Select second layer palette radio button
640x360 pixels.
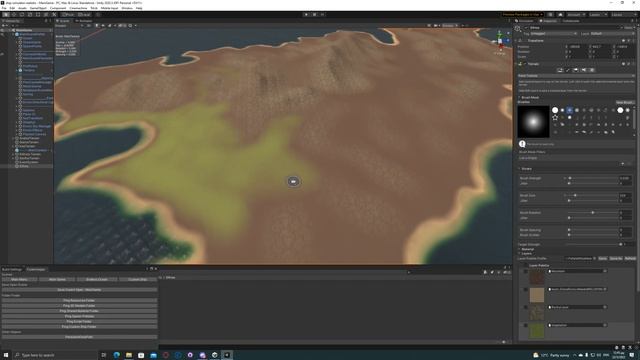pyautogui.click(x=526, y=289)
